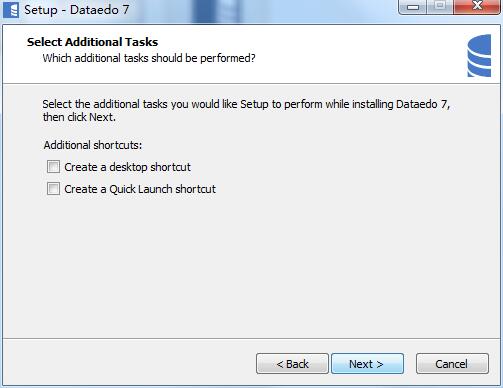The image size is (503, 388).
Task: Close the Dataedo 7 Setup window
Action: (x=477, y=6)
